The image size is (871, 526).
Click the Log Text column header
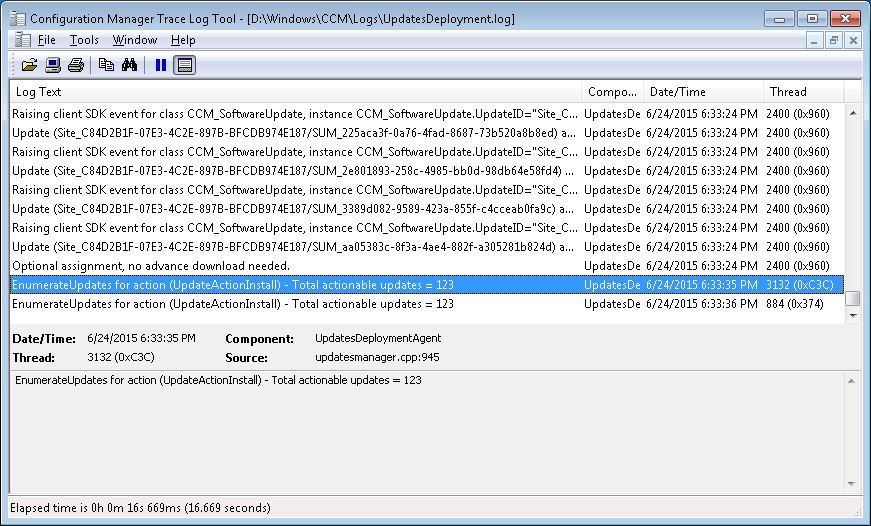[x=295, y=92]
